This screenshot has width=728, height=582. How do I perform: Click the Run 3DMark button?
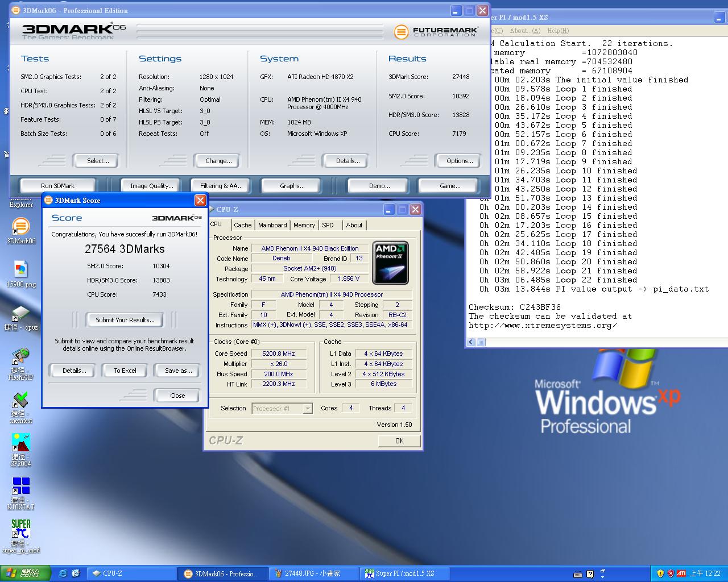point(57,186)
